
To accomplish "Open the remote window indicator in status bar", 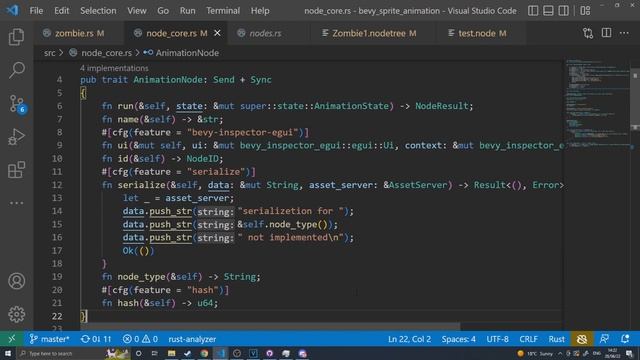I will tap(11, 339).
